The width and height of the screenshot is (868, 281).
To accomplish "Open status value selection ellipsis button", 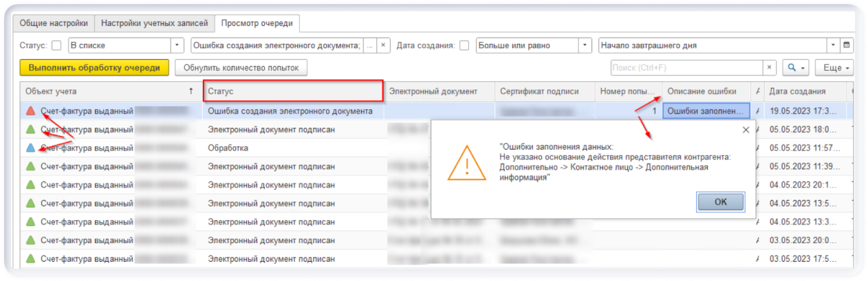I will pyautogui.click(x=370, y=45).
